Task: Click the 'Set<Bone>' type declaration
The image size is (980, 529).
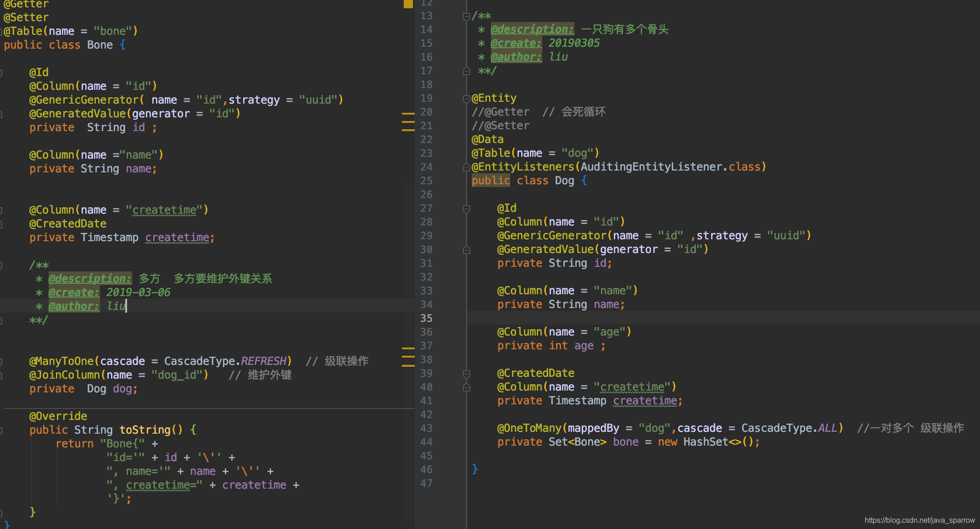Action: [578, 442]
